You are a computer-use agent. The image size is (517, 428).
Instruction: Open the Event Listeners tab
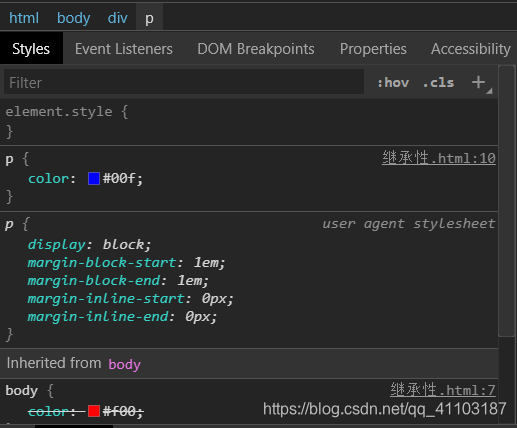pyautogui.click(x=124, y=49)
